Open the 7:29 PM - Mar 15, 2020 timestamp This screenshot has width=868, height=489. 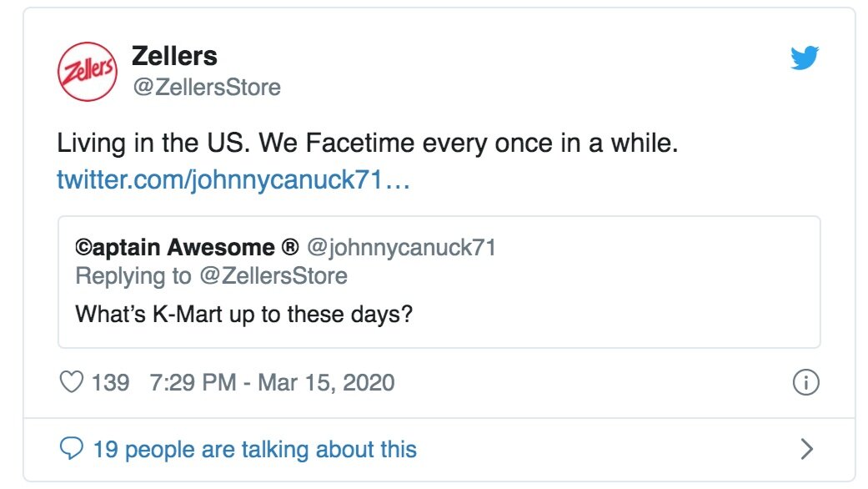[272, 383]
